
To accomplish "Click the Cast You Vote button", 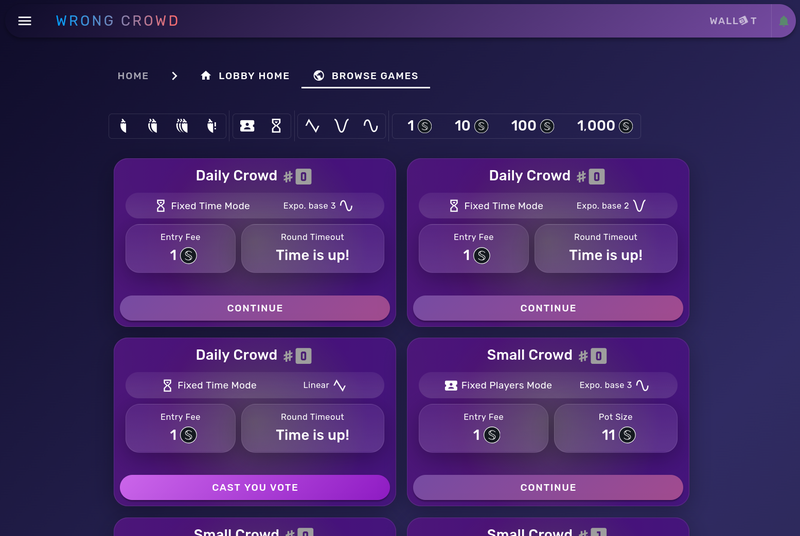I will (255, 488).
